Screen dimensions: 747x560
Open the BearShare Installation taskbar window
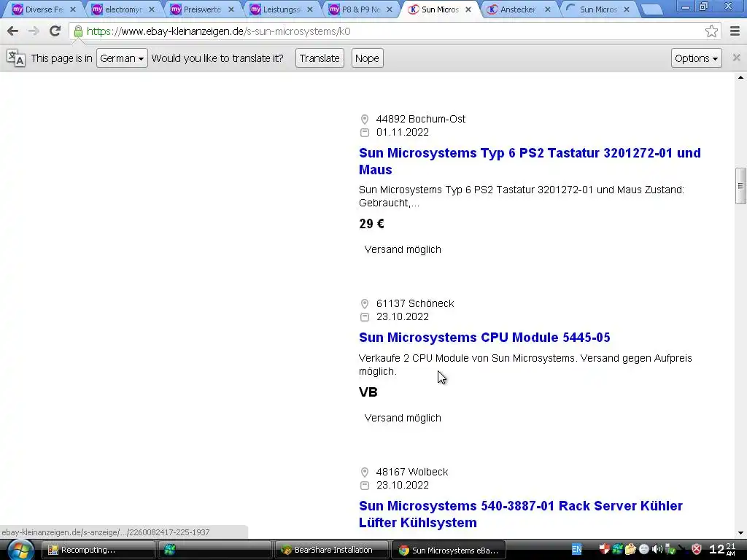(x=330, y=550)
